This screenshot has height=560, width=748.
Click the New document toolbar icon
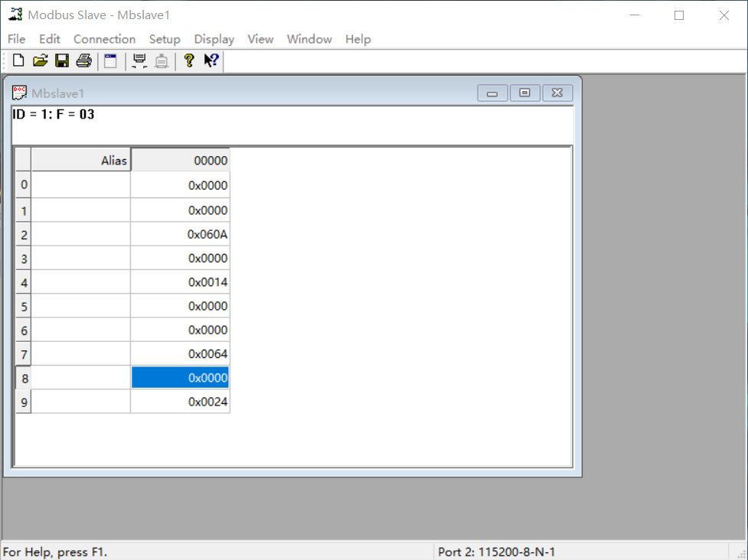(x=18, y=61)
